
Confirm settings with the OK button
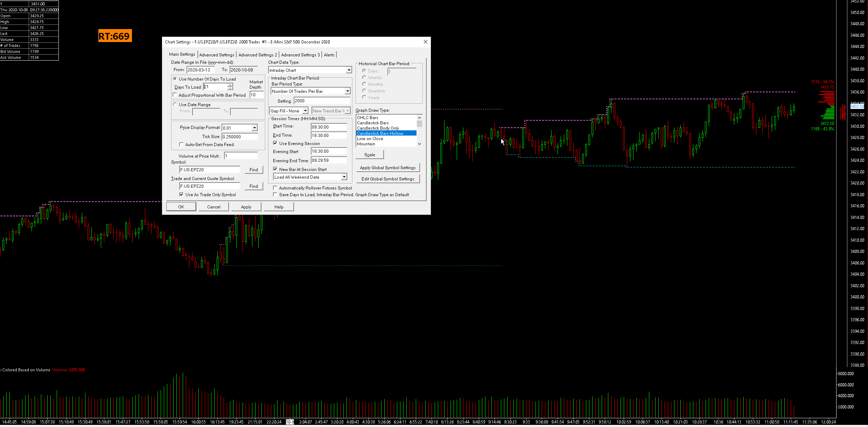181,207
